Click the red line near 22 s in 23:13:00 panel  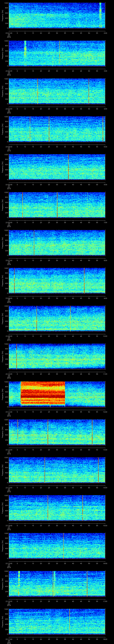point(45,470)
